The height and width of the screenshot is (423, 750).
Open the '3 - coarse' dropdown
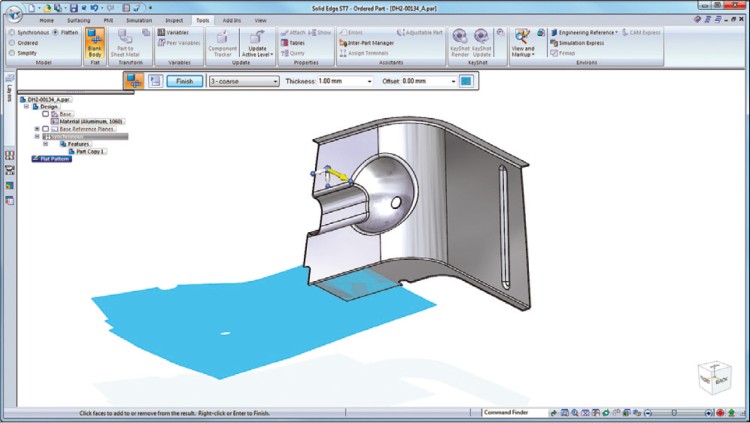click(x=274, y=81)
